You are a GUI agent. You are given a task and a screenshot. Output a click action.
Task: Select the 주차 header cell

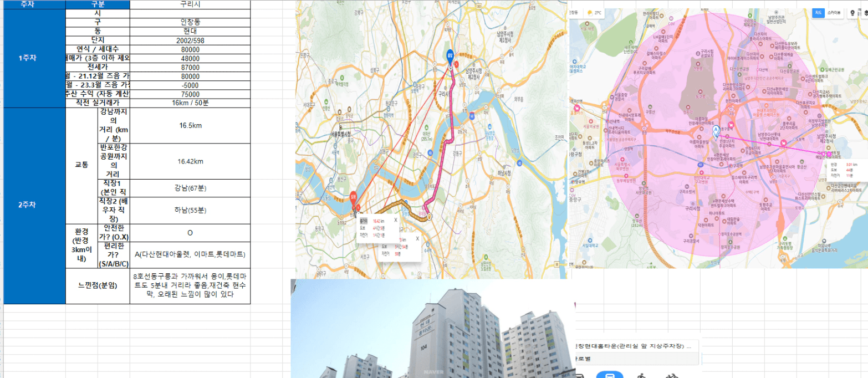click(34, 4)
